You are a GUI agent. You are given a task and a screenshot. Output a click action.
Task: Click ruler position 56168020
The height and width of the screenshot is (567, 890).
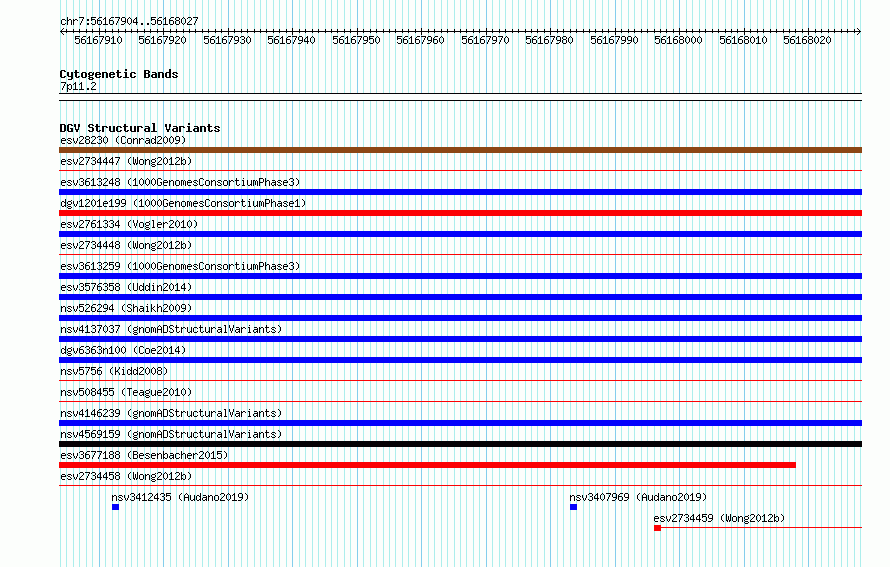[807, 40]
